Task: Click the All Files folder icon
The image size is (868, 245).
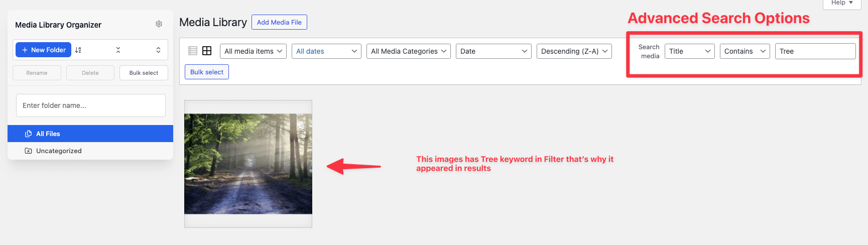Action: (x=29, y=134)
